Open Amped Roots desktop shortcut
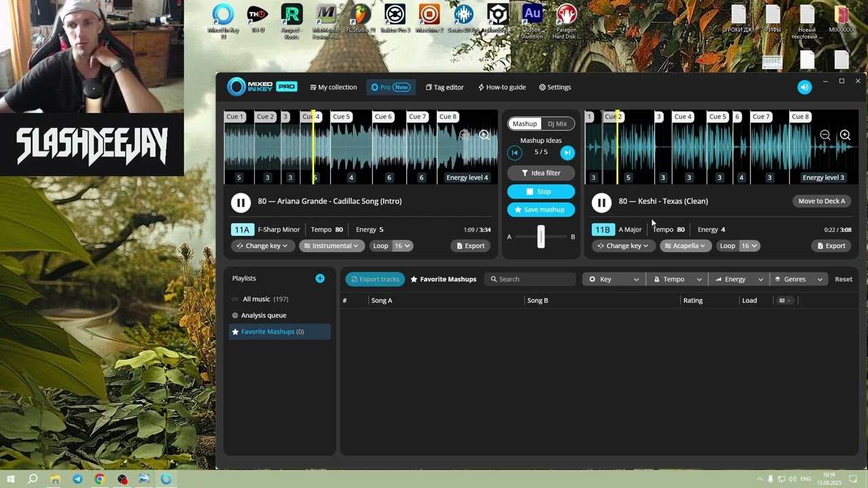Viewport: 868px width, 488px height. tap(292, 22)
